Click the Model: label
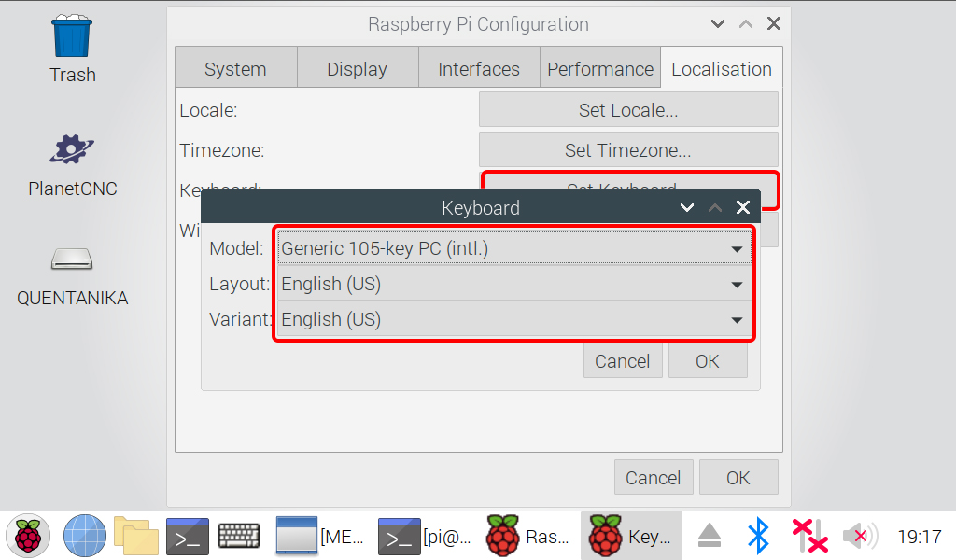 (236, 248)
